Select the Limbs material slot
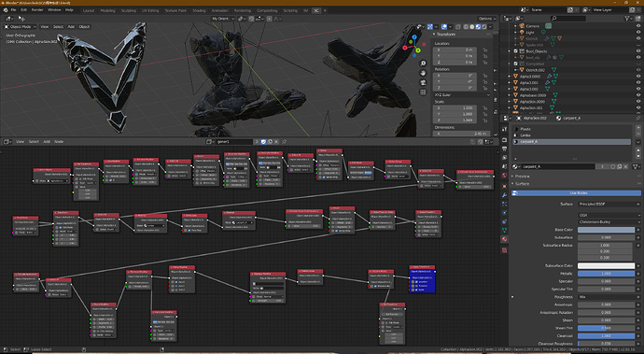644x354 pixels. [571, 135]
